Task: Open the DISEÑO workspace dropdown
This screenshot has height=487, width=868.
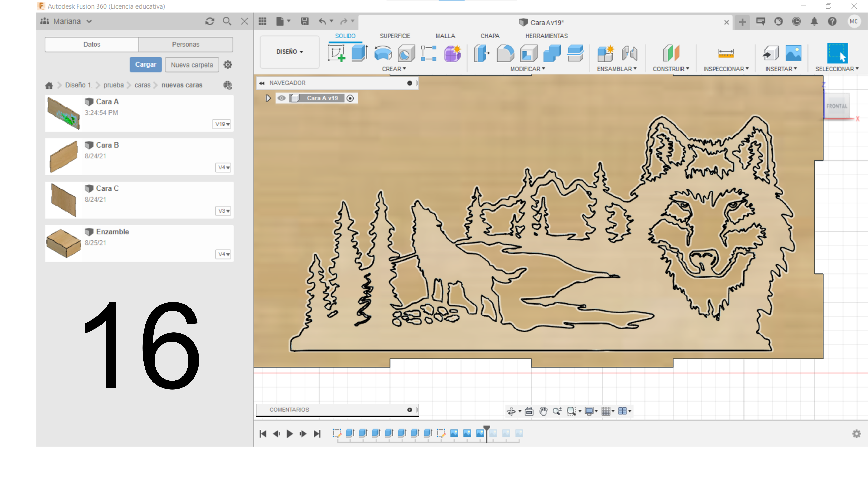Action: (x=289, y=52)
